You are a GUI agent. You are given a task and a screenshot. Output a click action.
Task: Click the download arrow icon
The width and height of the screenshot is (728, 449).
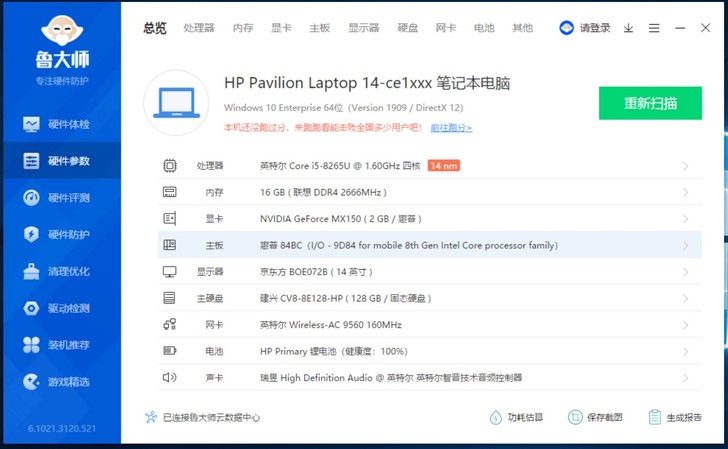628,28
